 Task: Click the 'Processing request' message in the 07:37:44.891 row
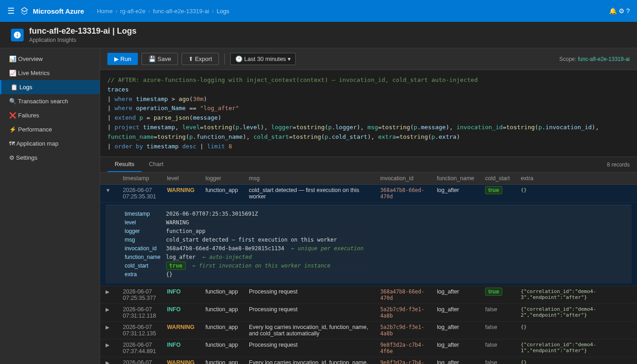pos(273,345)
